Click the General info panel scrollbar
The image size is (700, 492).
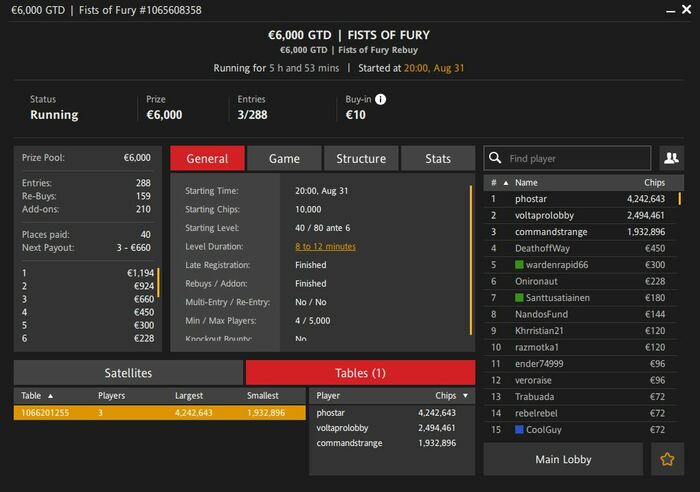[471, 260]
